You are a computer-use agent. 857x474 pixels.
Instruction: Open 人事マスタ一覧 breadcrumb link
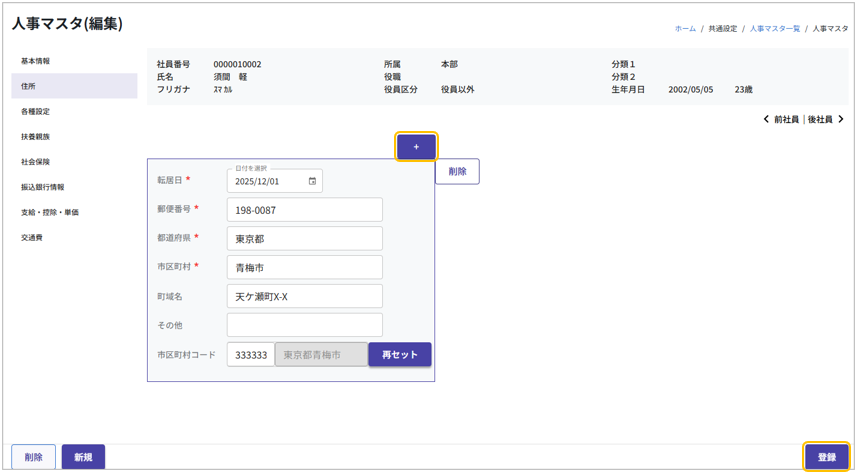(775, 29)
